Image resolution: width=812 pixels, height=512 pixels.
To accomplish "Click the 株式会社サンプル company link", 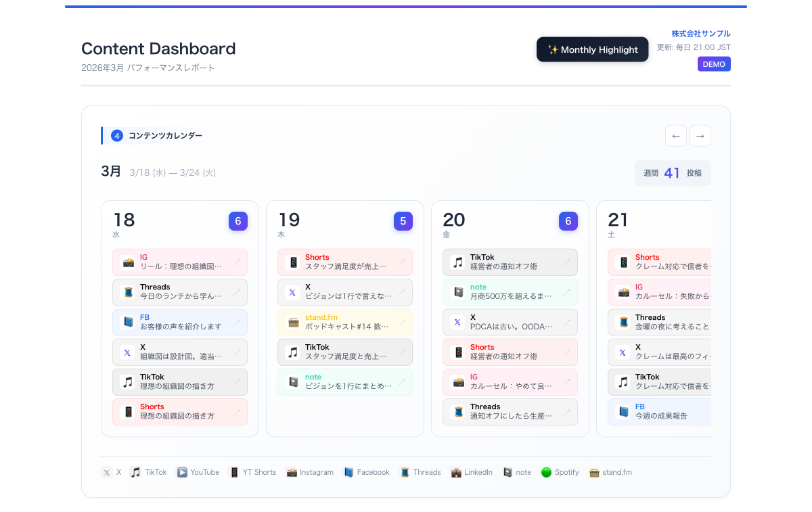I will (701, 34).
